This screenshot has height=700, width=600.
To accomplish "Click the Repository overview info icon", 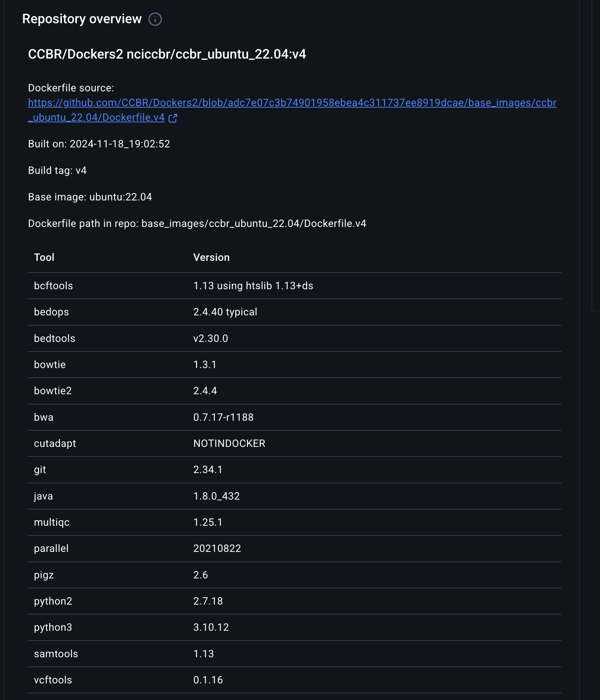I will pos(155,19).
